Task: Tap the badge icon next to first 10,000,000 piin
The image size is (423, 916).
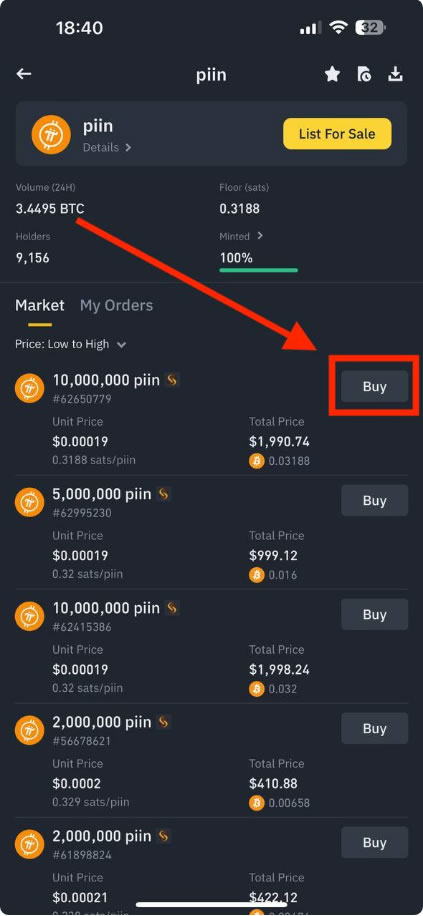Action: [172, 380]
